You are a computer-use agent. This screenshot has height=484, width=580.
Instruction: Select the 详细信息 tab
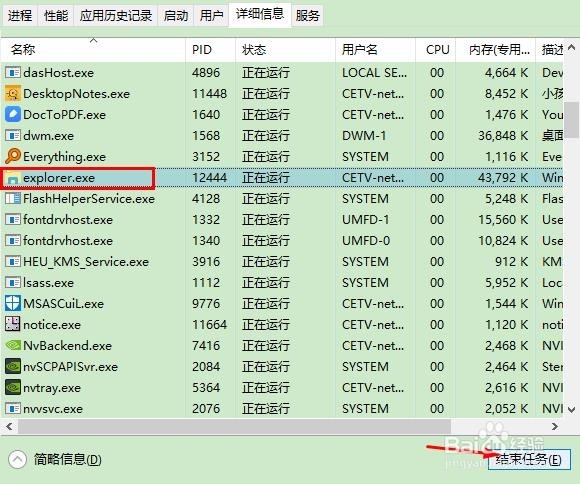260,14
